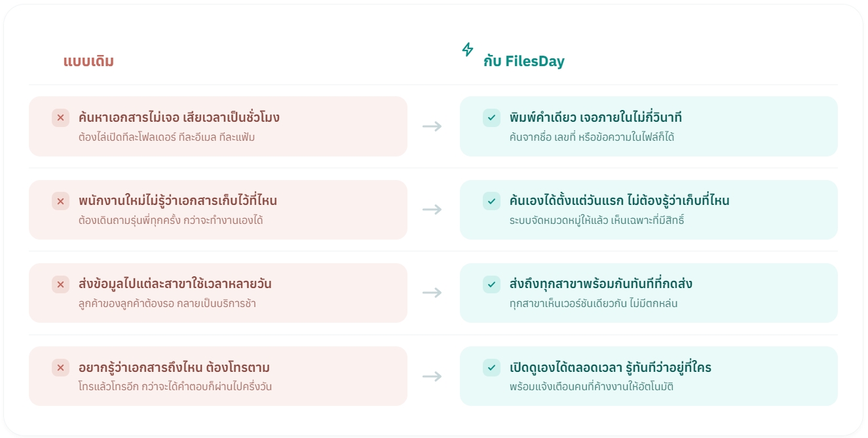Click the arrow in the second comparison row

[x=432, y=210]
